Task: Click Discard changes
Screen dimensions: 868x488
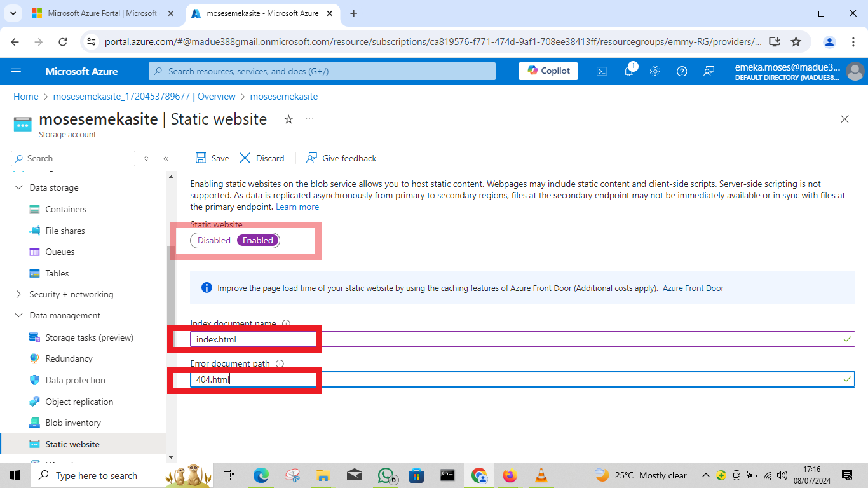Action: tap(262, 158)
